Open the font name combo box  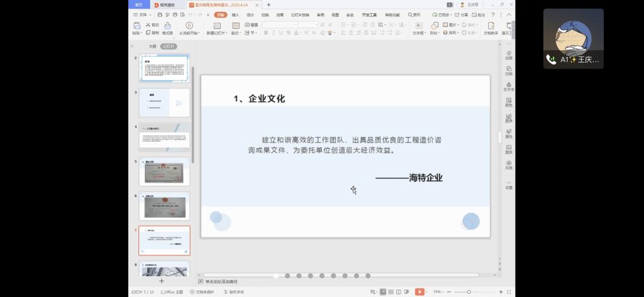[280, 25]
